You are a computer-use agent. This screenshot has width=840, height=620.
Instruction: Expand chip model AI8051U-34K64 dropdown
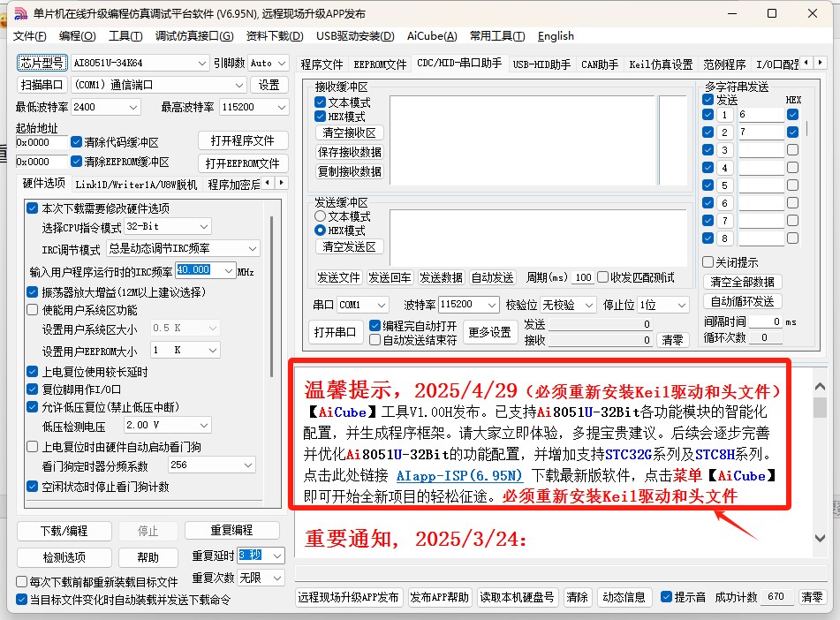pos(201,63)
